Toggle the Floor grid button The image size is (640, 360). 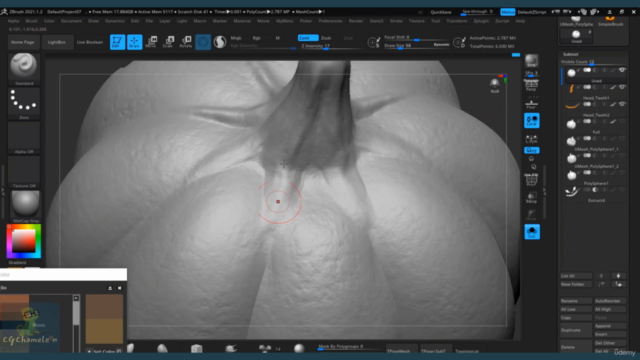(x=531, y=104)
